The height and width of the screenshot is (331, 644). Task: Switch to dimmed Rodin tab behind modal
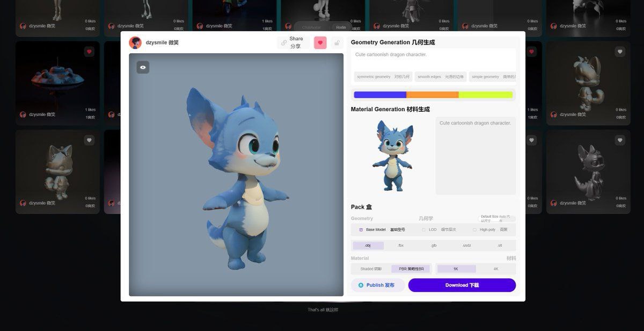341,27
